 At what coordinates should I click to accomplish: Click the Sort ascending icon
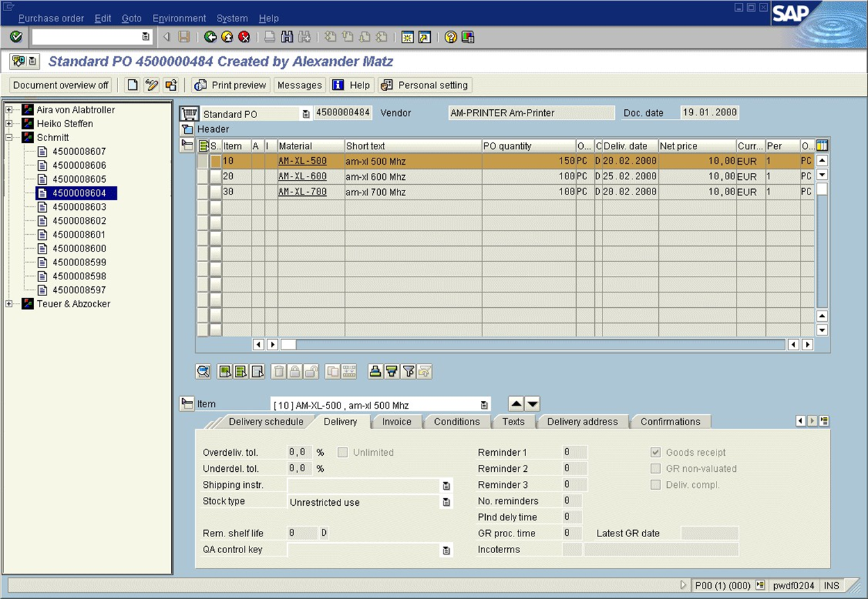click(x=375, y=372)
